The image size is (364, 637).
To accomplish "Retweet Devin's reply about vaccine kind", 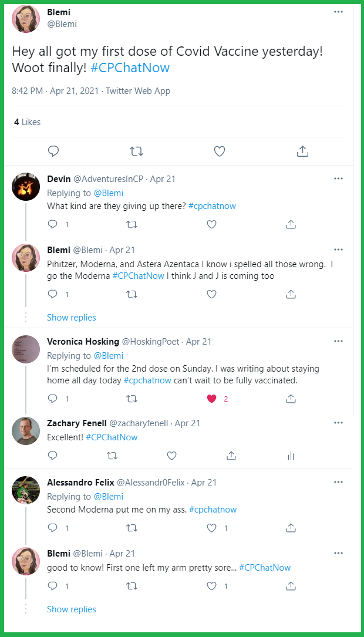I will pyautogui.click(x=132, y=224).
